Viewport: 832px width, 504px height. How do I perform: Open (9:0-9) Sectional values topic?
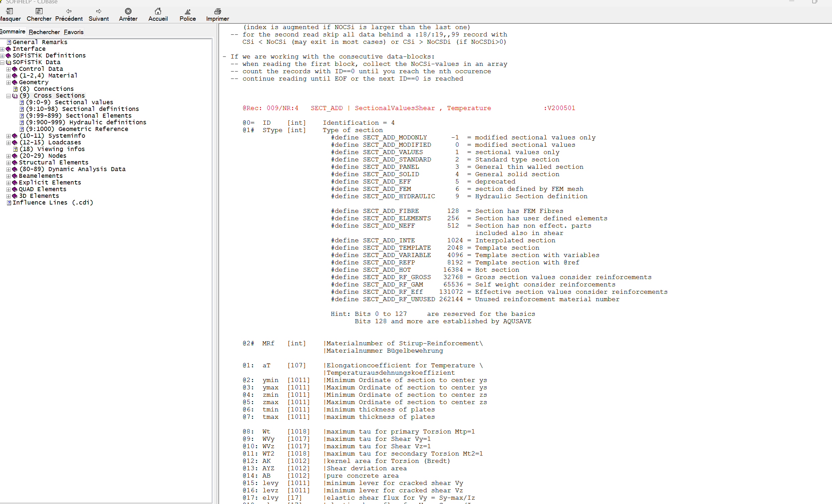(x=70, y=102)
